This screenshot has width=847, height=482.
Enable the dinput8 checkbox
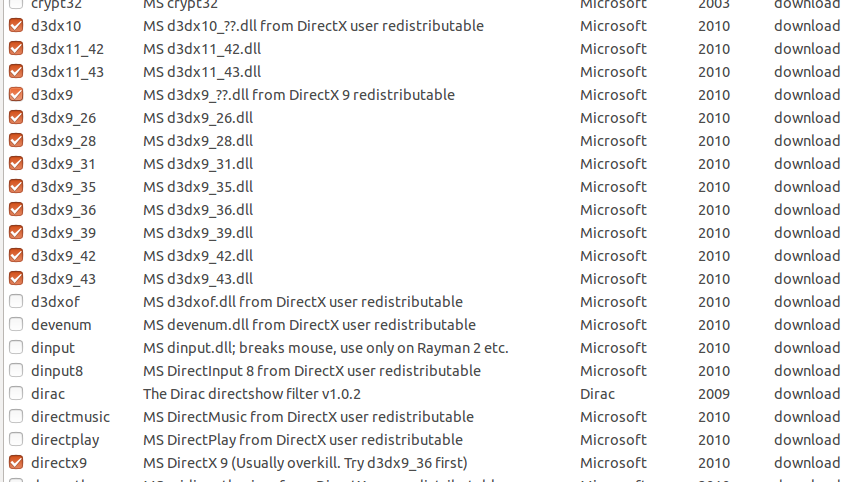pyautogui.click(x=16, y=370)
